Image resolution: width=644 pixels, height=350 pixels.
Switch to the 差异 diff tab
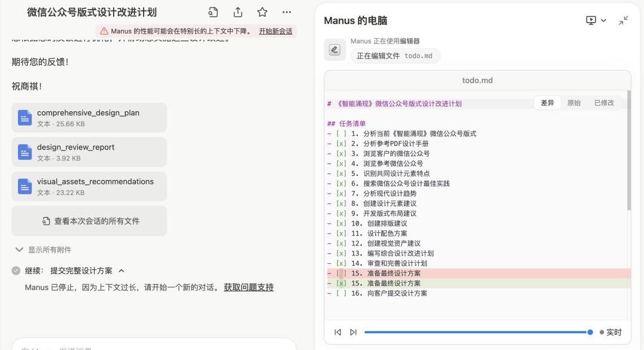[x=547, y=103]
